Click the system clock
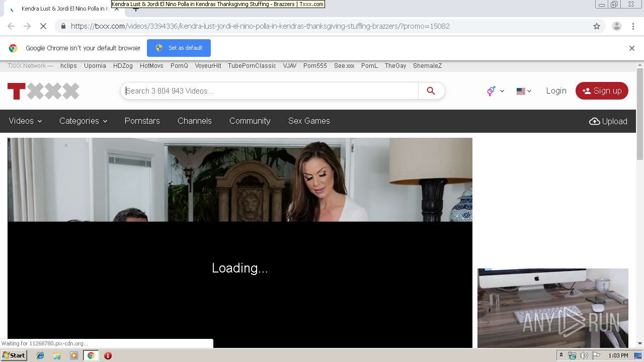644x362 pixels. pyautogui.click(x=618, y=355)
